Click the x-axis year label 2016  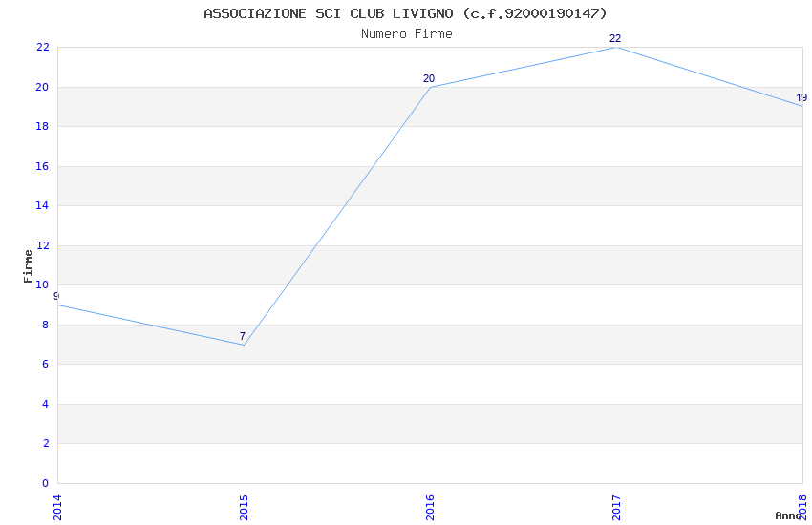pos(430,508)
